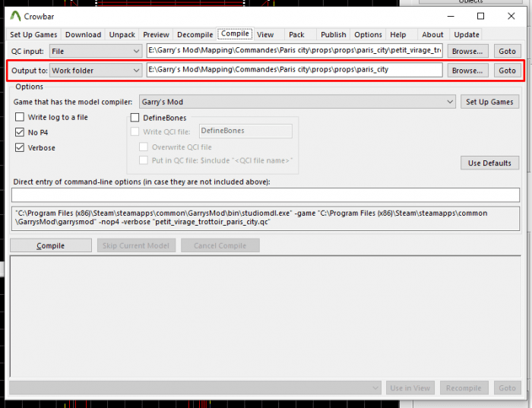Click Goto next to QC input path

tap(507, 51)
